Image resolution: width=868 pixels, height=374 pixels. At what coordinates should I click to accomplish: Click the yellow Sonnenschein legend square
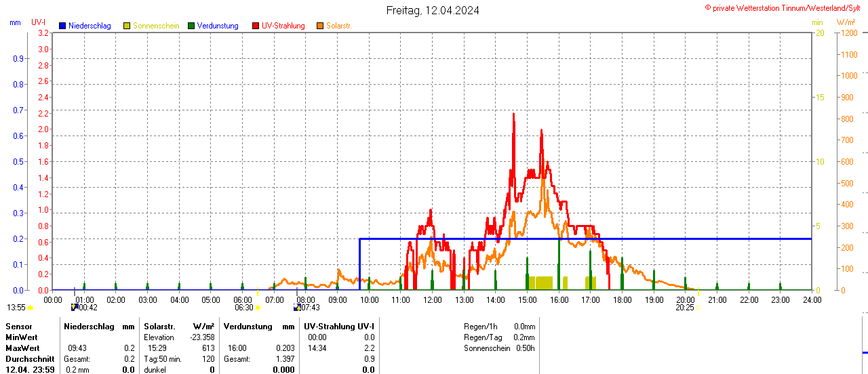127,26
